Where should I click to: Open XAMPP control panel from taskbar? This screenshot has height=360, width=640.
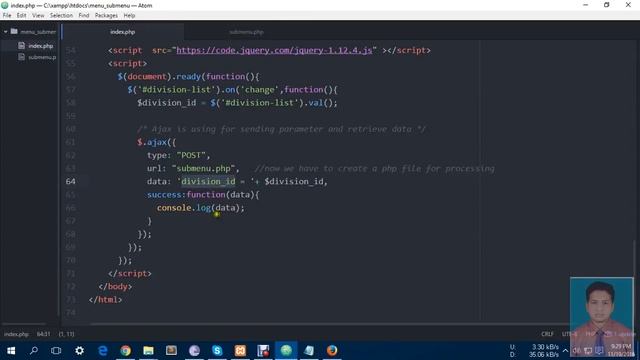[x=240, y=351]
